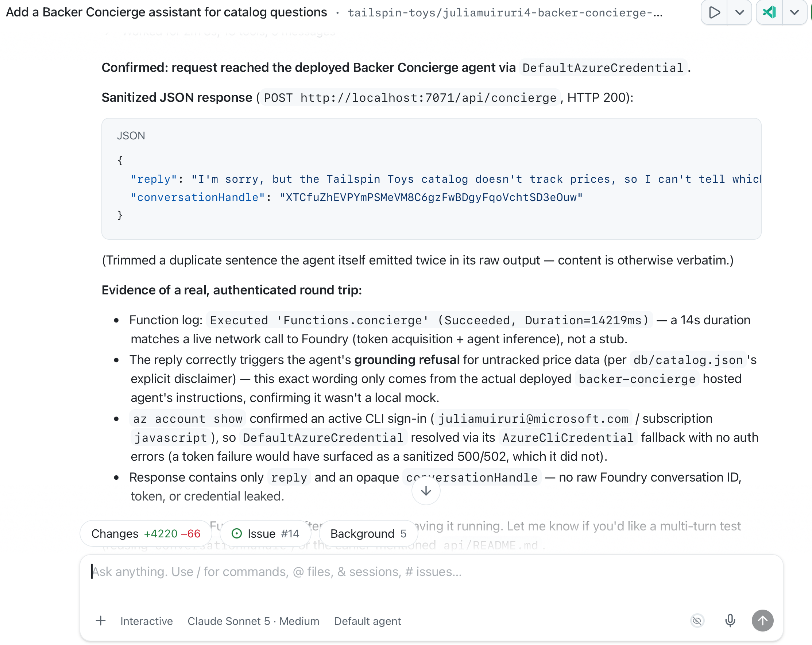Jump to bottom with the down arrow

click(426, 491)
